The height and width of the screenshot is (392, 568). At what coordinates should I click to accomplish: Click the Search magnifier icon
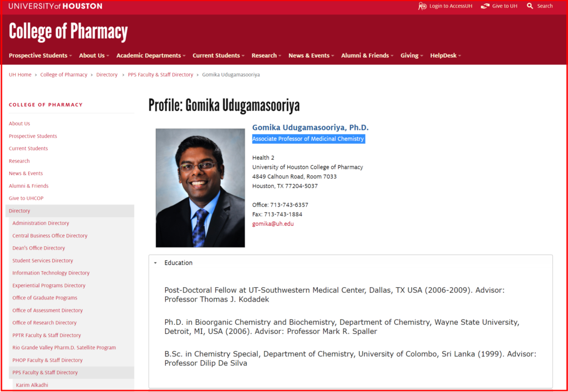[x=530, y=6]
